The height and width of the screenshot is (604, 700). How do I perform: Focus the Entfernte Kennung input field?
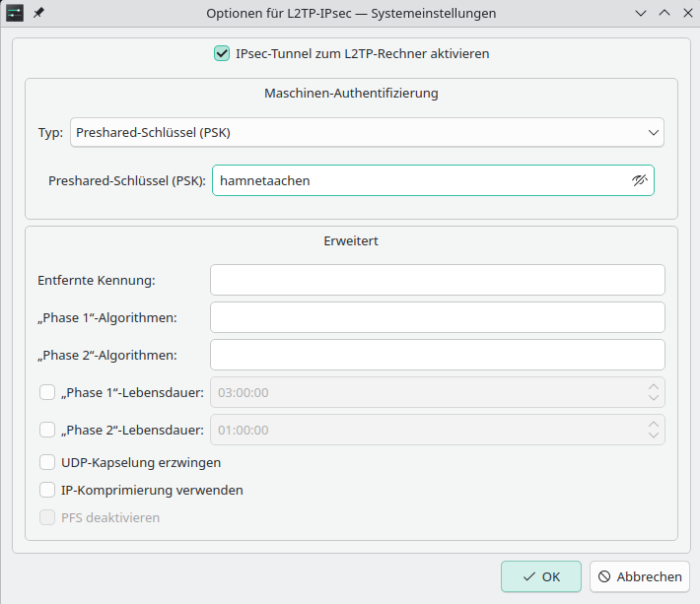click(x=437, y=280)
